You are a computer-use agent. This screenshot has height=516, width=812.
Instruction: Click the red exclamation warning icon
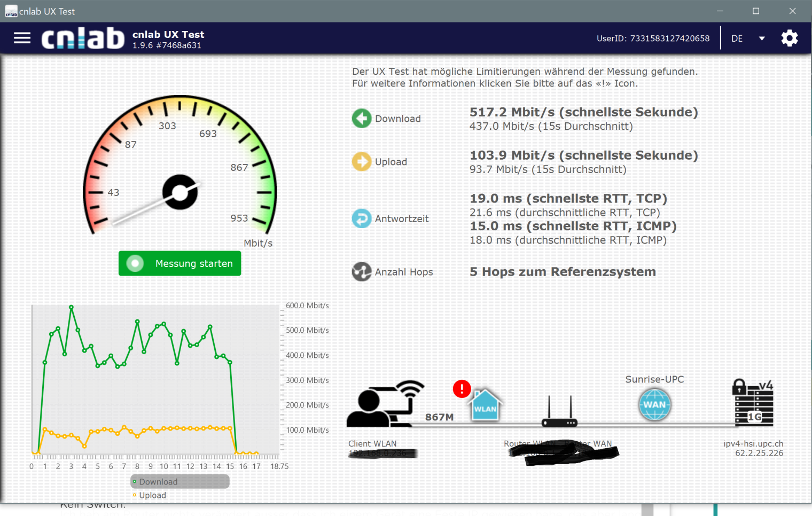click(x=462, y=388)
